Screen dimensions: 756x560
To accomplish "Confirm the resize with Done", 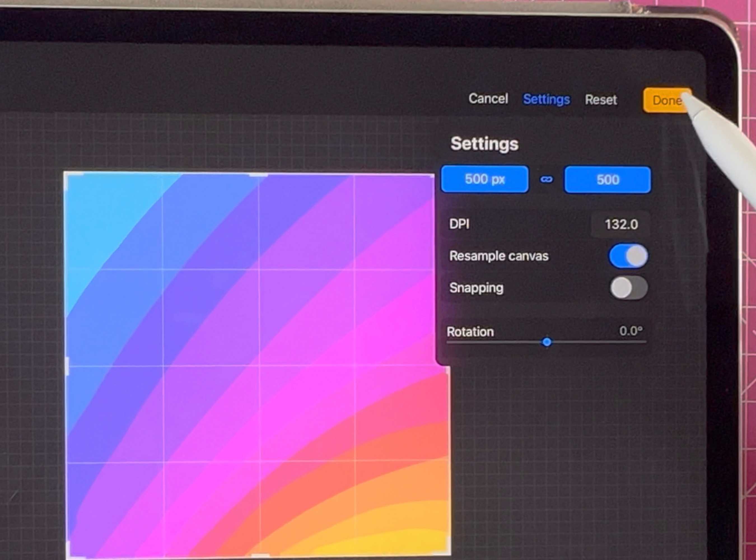I will tap(666, 100).
